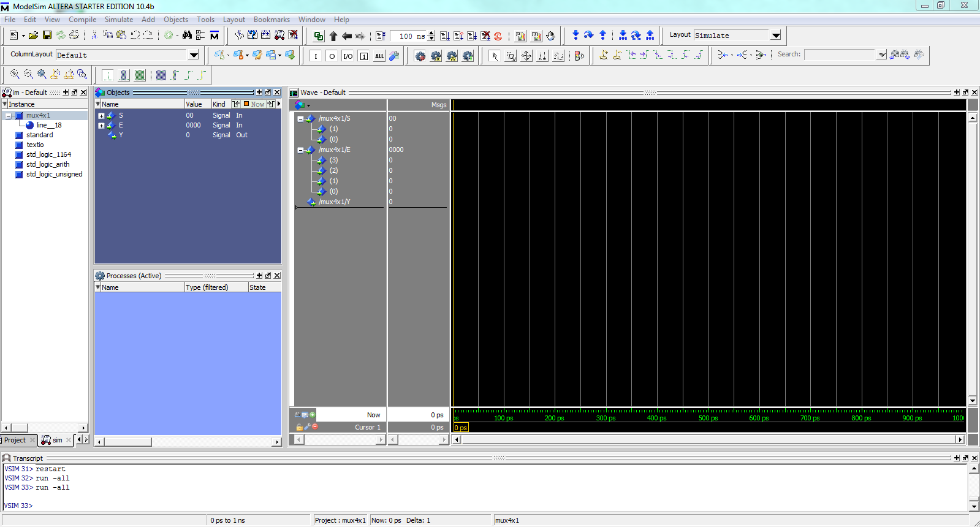Click the Zoom In magnifier icon
Viewport: 980px width, 527px height.
tap(15, 75)
